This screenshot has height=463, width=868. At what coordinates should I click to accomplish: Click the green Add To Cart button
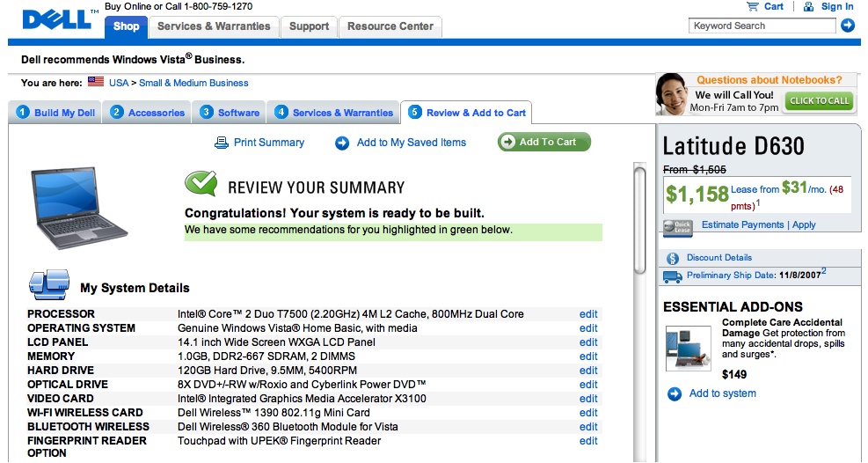point(544,142)
